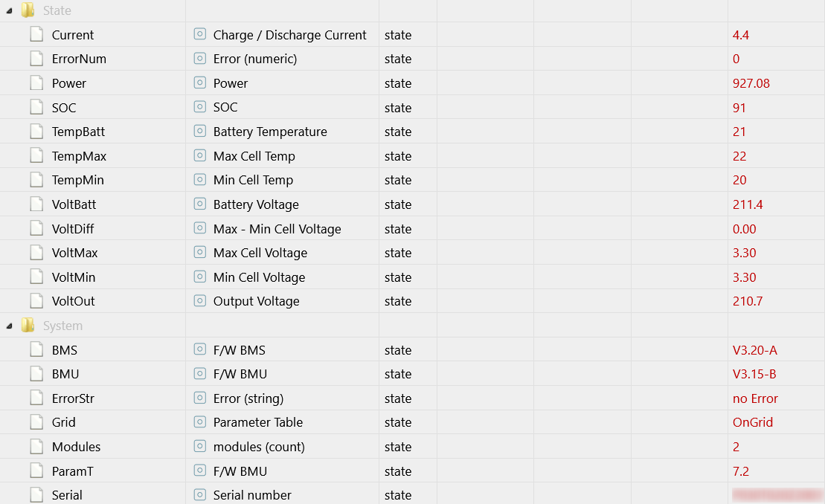Click the state icon beside Battery Temperature
This screenshot has height=504, width=825.
click(x=200, y=131)
